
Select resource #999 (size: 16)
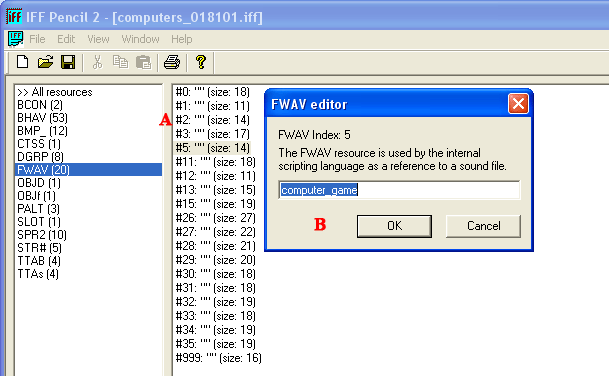pos(219,358)
